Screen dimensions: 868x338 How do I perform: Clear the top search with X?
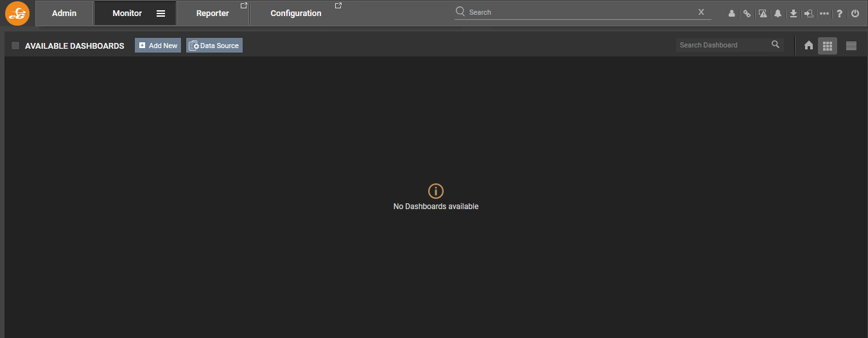[x=701, y=12]
